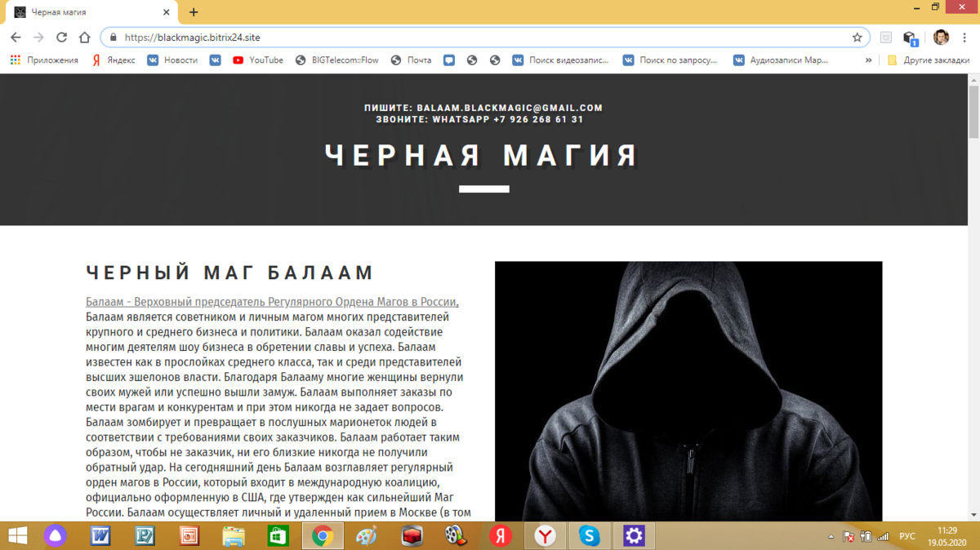Screen dimensions: 980x550
Task: Reload the page with the refresh icon
Action: [61, 38]
